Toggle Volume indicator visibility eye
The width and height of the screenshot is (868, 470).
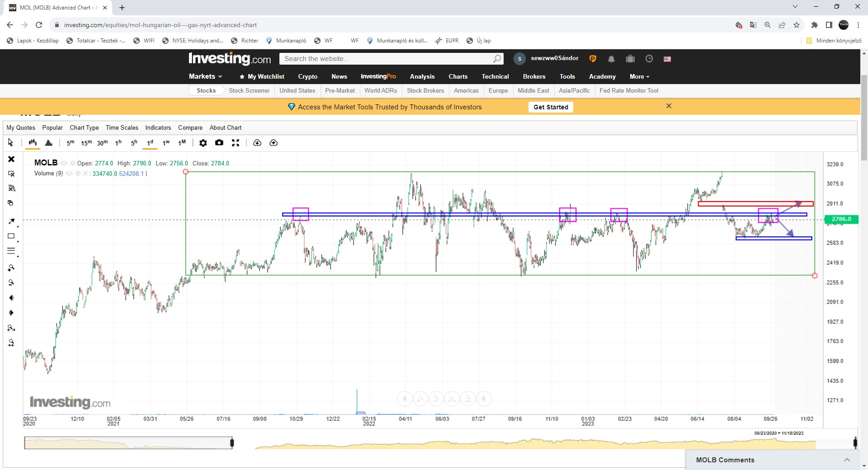click(69, 174)
